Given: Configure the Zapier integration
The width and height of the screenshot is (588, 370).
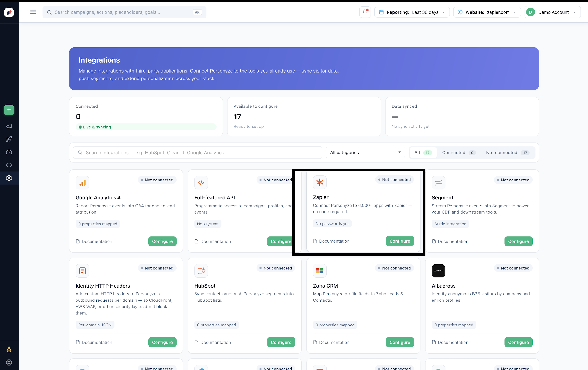Looking at the screenshot, I should tap(400, 241).
